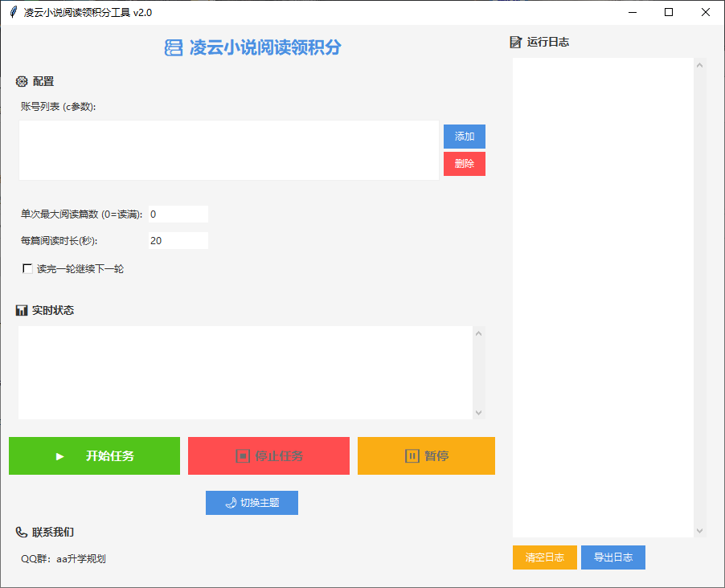Pause the task with 暂停 text

[436, 456]
